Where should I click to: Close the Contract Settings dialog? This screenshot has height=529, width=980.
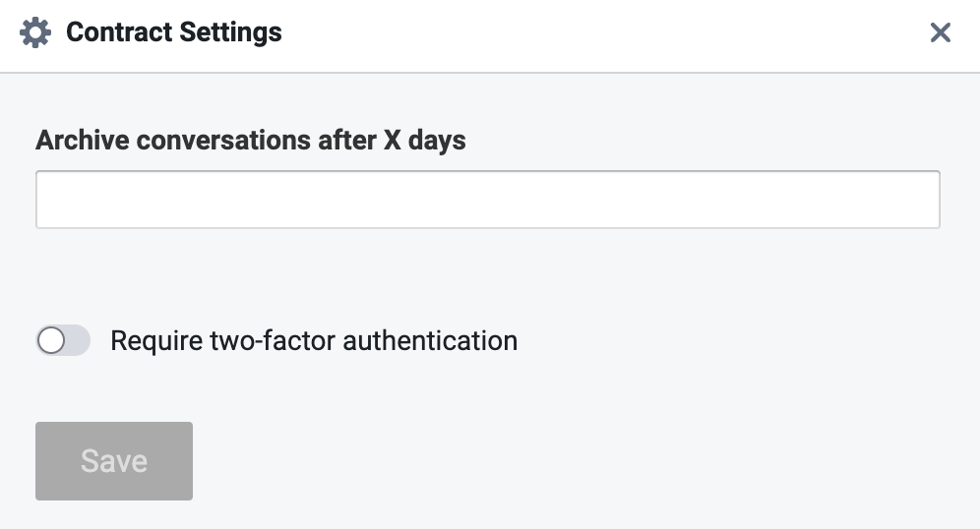click(940, 32)
